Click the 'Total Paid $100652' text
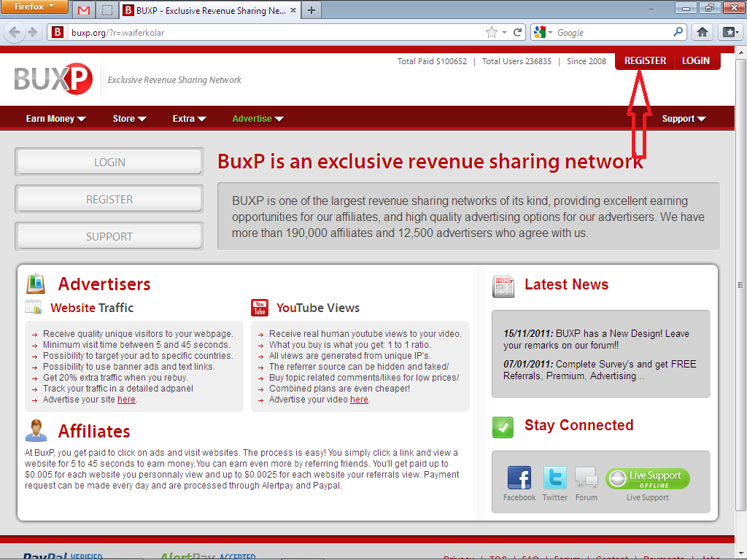The image size is (747, 560). pos(432,61)
